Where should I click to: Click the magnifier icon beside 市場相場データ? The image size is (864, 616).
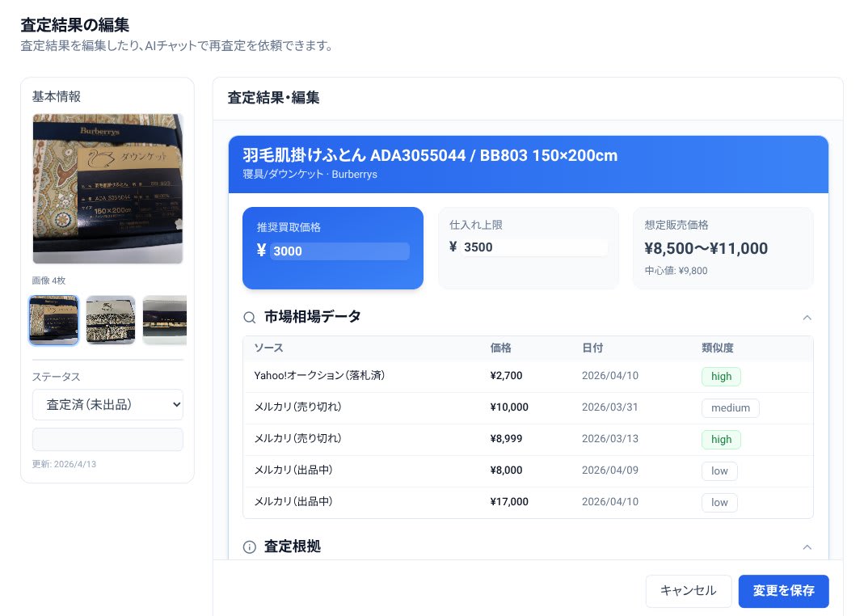tap(250, 318)
